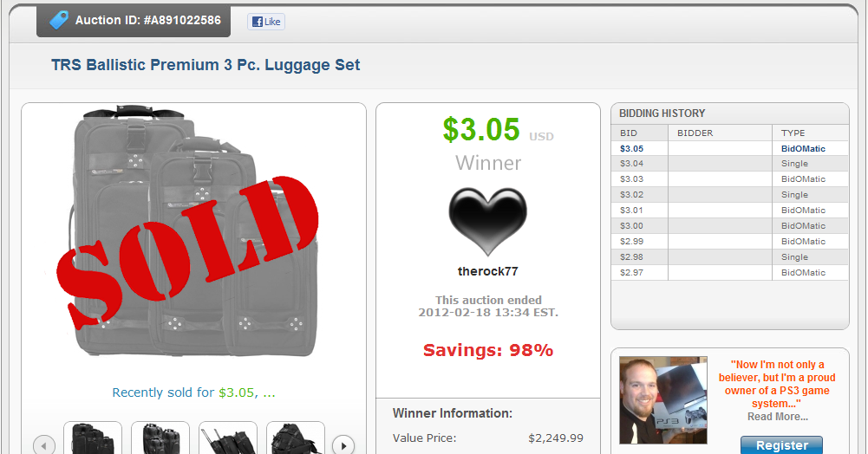868x454 pixels.
Task: Click the TRS Ballistic Premium Luggage Set title
Action: click(206, 65)
